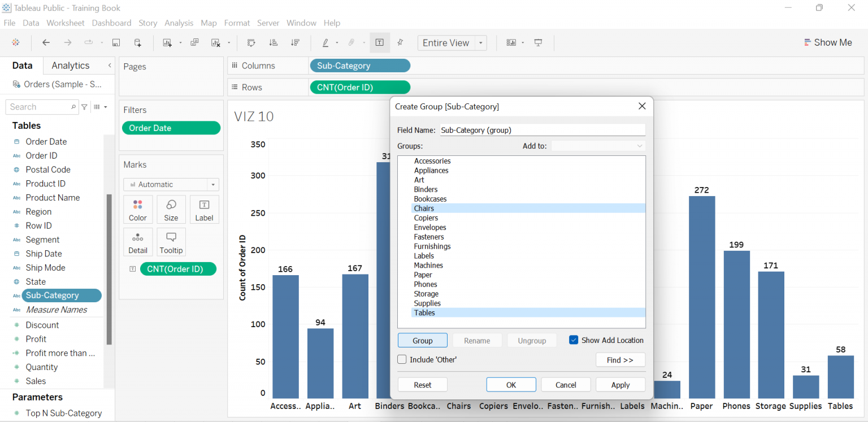Click the Find >> button
The width and height of the screenshot is (868, 422).
pyautogui.click(x=620, y=360)
